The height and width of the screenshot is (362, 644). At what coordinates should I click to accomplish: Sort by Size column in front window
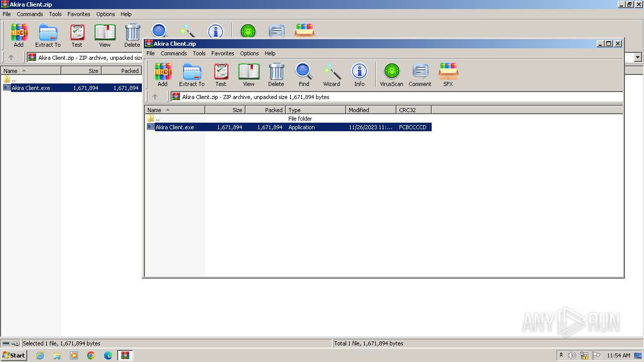pyautogui.click(x=225, y=110)
